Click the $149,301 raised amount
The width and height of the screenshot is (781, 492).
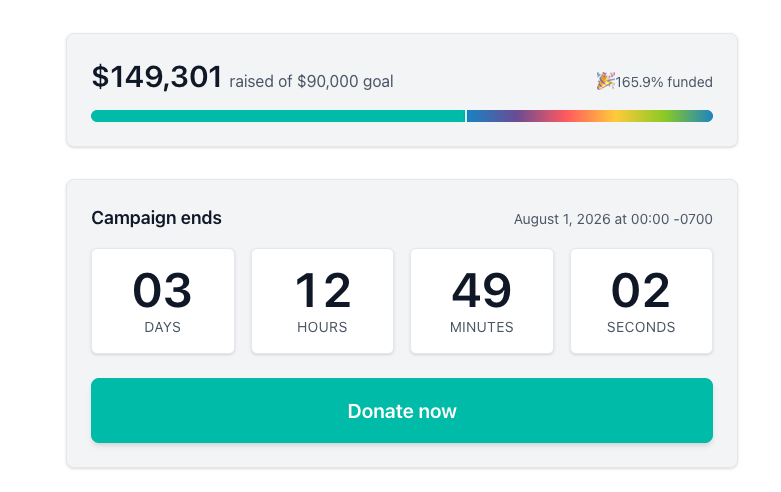[x=157, y=77]
